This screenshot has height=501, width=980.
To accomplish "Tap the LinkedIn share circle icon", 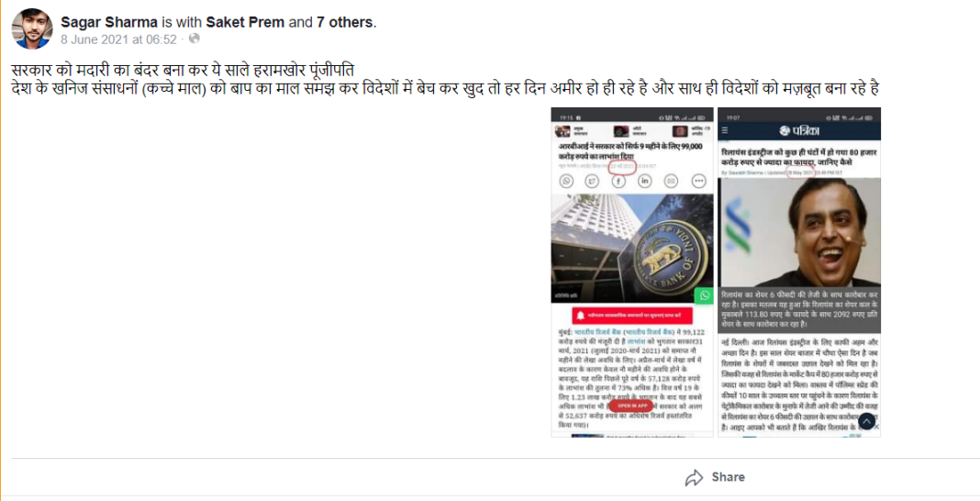I will [x=645, y=181].
